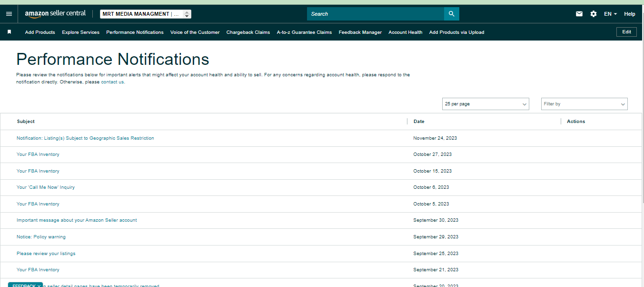Click the bookmark icon in favorites bar
The image size is (644, 287).
pyautogui.click(x=9, y=32)
